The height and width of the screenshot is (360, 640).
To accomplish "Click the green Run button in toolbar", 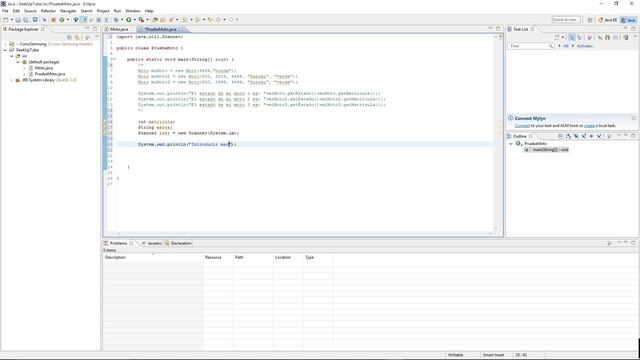I will point(128,20).
